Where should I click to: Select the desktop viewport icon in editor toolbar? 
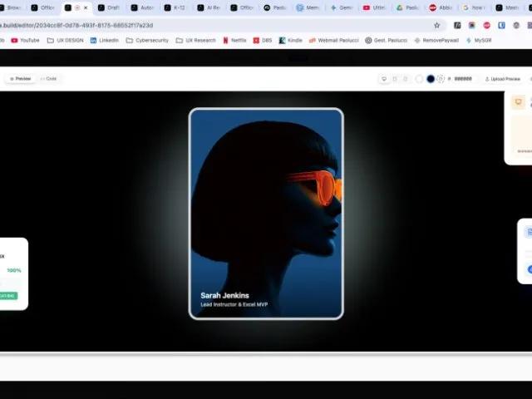(384, 79)
